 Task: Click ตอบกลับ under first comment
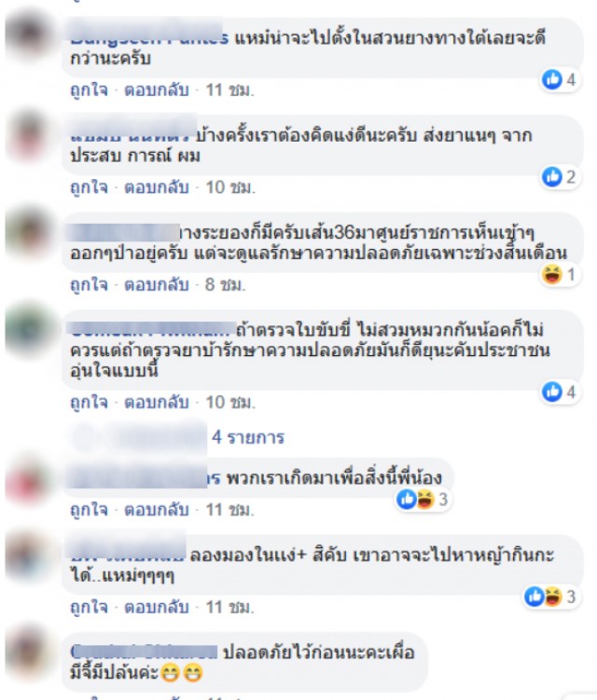[x=157, y=90]
